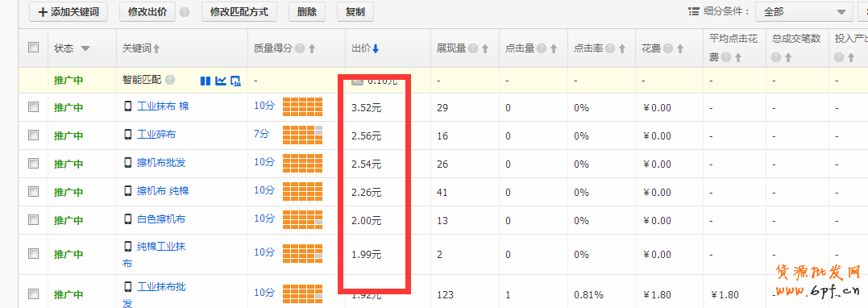Pause the 智能匹配 row with pause icon

pyautogui.click(x=205, y=81)
